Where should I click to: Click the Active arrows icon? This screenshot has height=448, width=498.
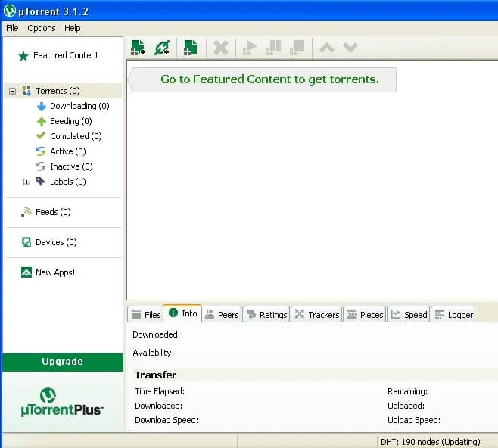pos(41,151)
